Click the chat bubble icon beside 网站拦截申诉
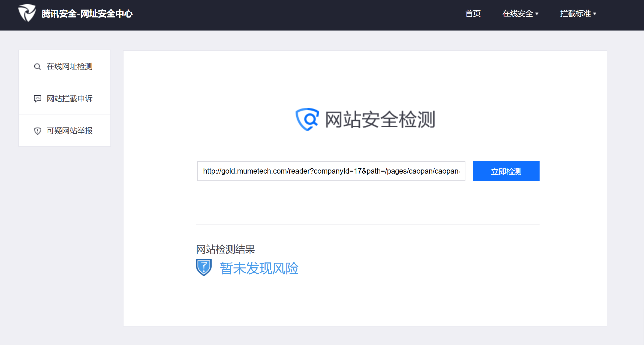 tap(37, 99)
